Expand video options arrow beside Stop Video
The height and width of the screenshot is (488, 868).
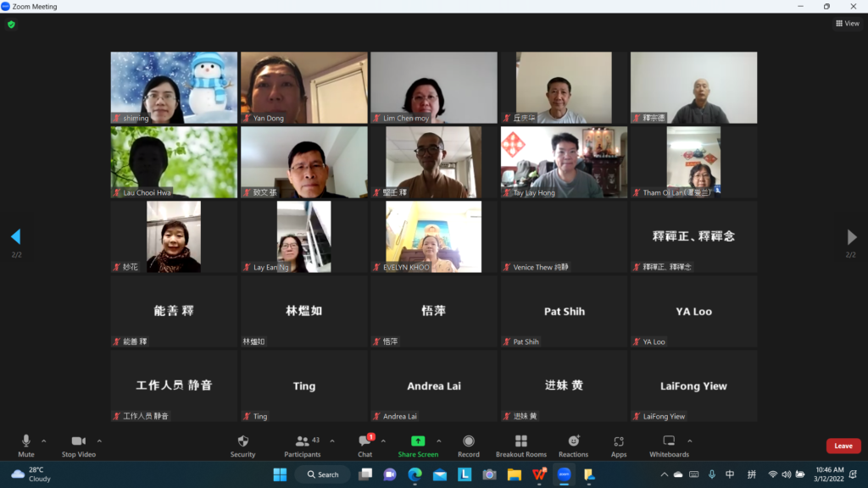coord(99,441)
